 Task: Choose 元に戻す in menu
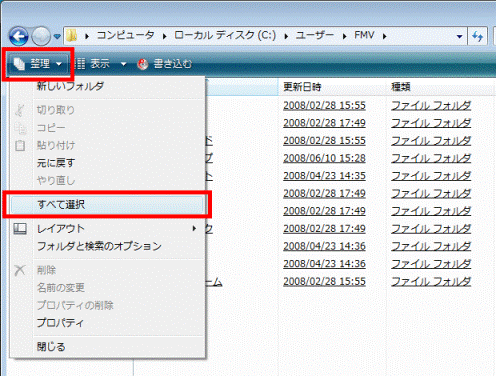[x=56, y=163]
